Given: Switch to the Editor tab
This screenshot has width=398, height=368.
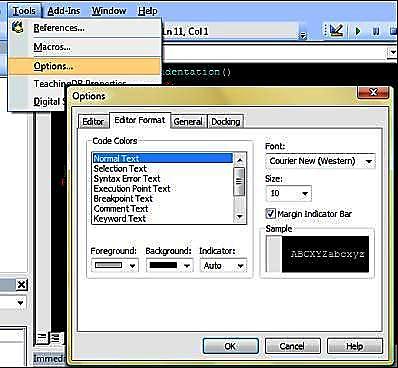Looking at the screenshot, I should (x=93, y=122).
